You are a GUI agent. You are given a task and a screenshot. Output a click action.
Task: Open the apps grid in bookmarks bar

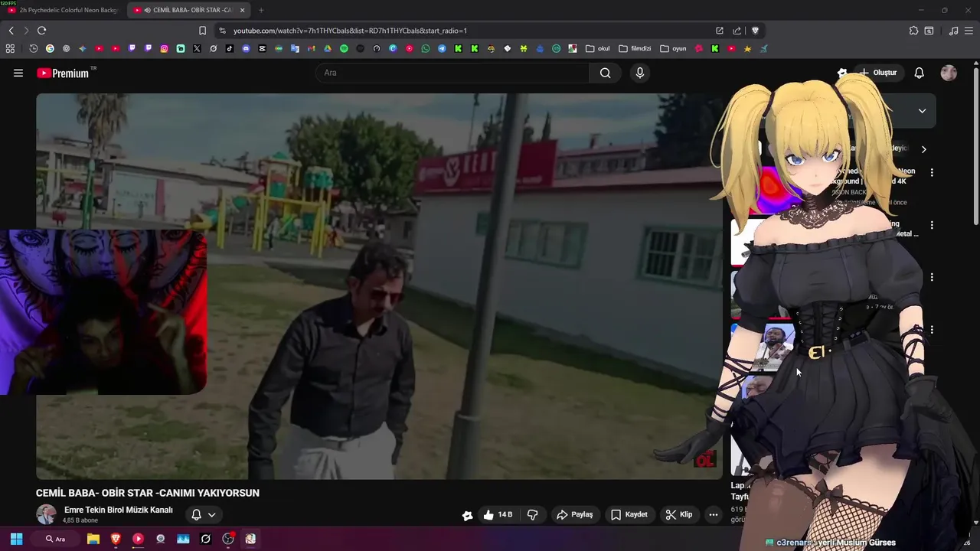click(x=10, y=48)
